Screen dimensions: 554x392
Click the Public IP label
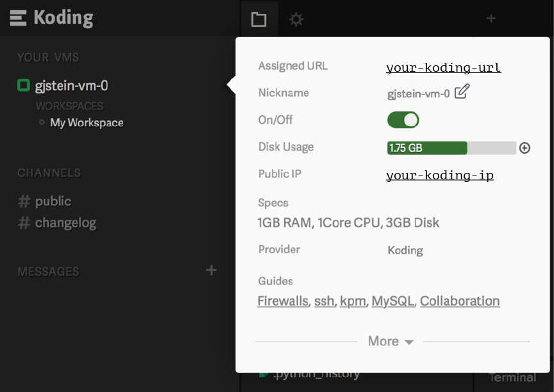[x=280, y=174]
